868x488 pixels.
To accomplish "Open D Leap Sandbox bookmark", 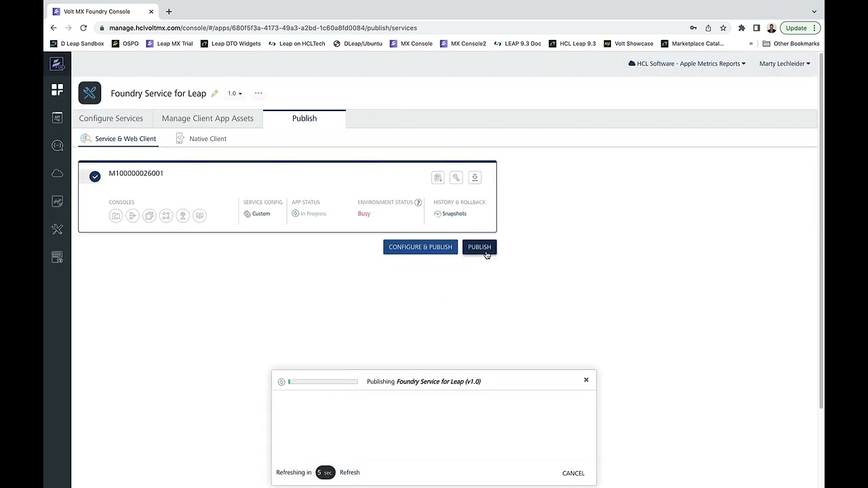I will pos(77,43).
